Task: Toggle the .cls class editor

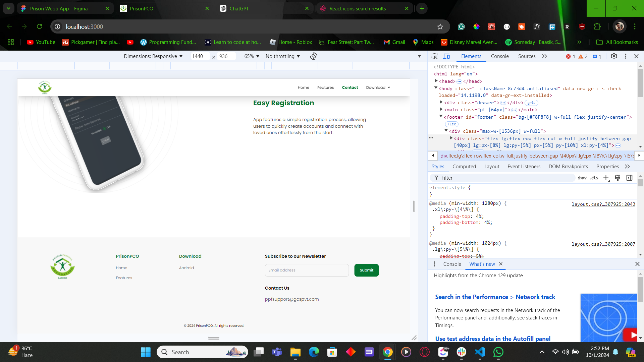Action: [594, 178]
